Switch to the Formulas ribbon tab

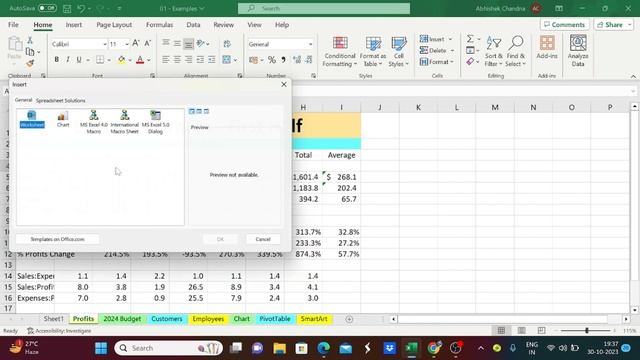point(159,25)
